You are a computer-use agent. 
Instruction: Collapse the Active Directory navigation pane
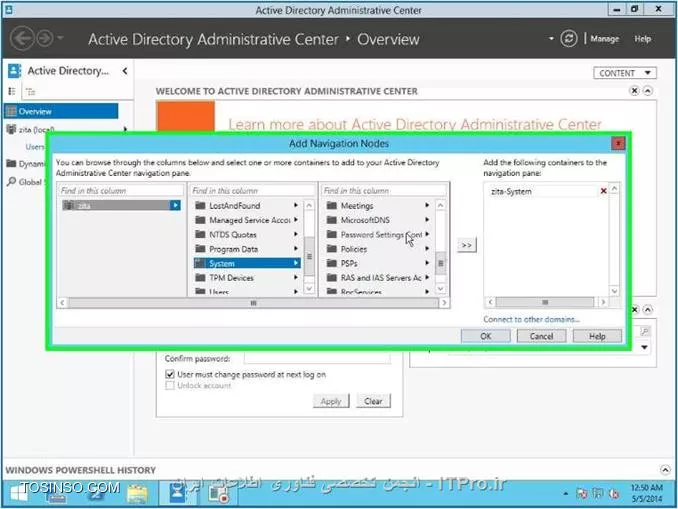[x=125, y=70]
